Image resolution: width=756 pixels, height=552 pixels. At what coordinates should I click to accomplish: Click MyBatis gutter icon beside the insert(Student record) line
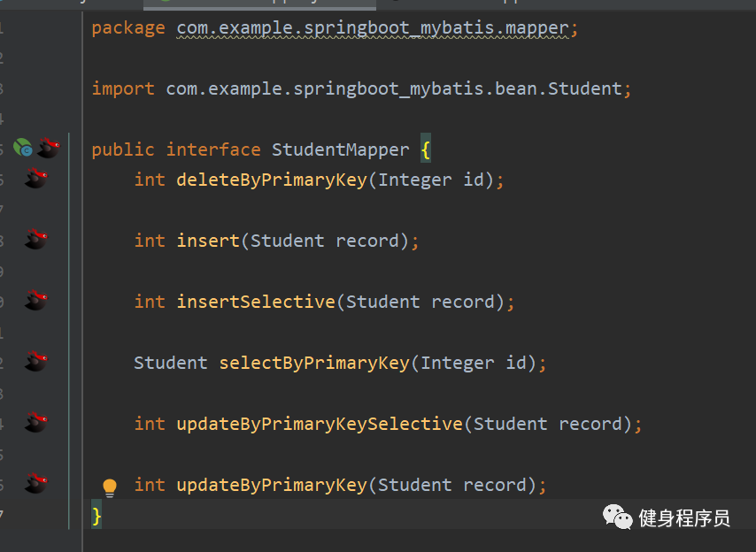[x=35, y=240]
